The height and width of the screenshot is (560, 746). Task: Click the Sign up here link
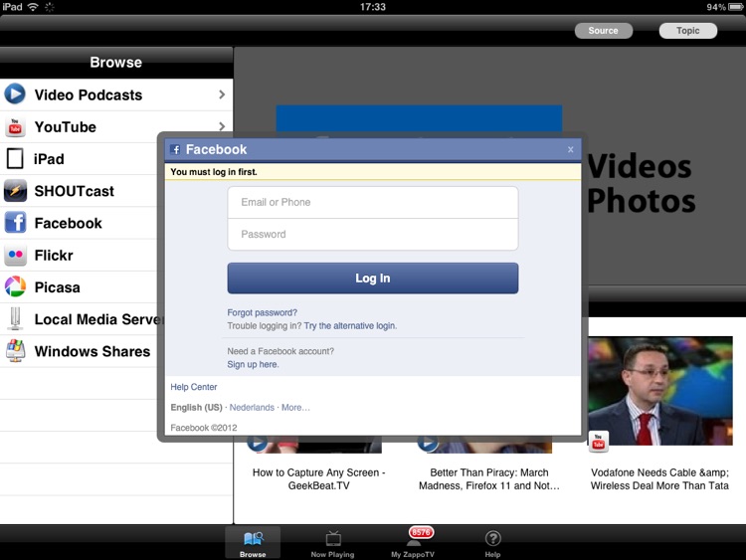(x=253, y=364)
